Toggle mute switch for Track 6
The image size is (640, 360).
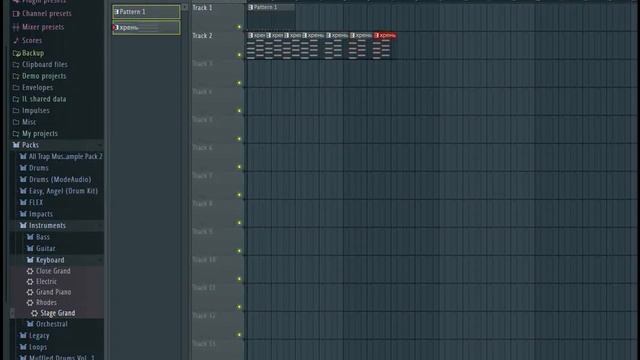pos(239,167)
